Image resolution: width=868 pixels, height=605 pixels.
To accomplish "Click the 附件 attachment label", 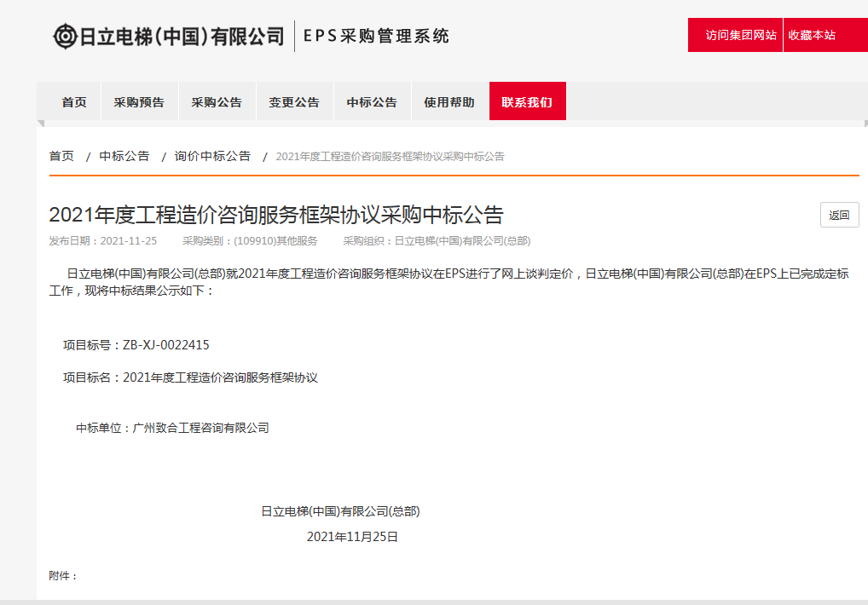I will point(63,576).
